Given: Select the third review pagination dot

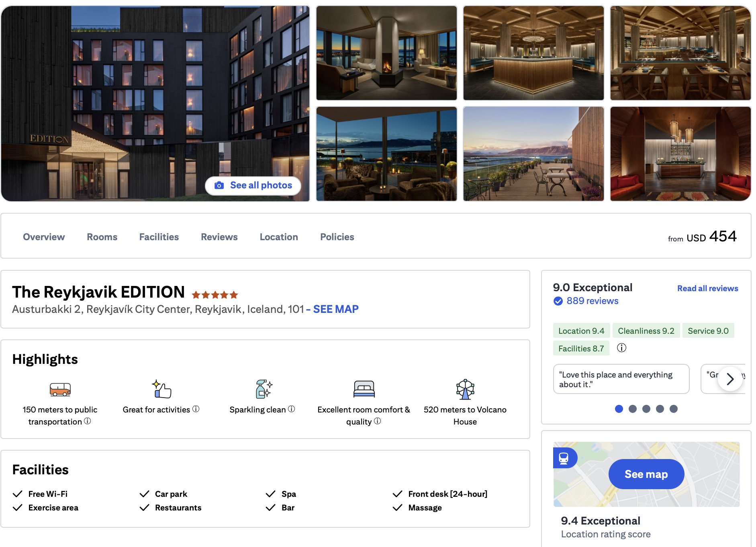Looking at the screenshot, I should pyautogui.click(x=646, y=409).
